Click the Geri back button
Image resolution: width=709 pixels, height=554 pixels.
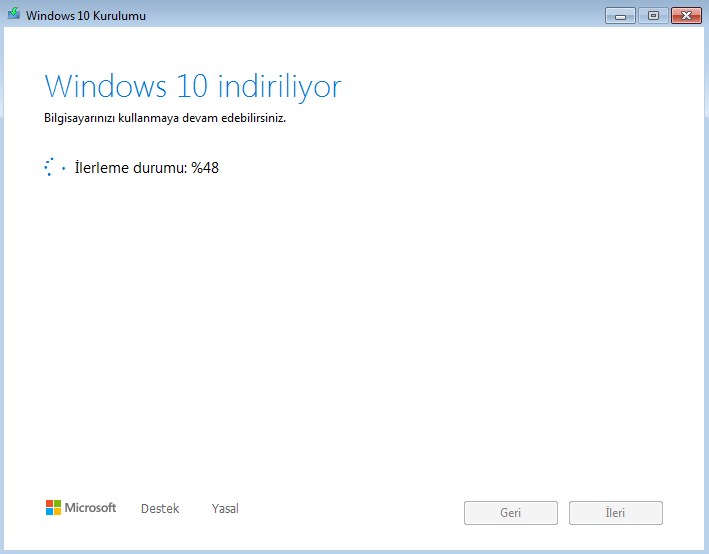coord(510,513)
